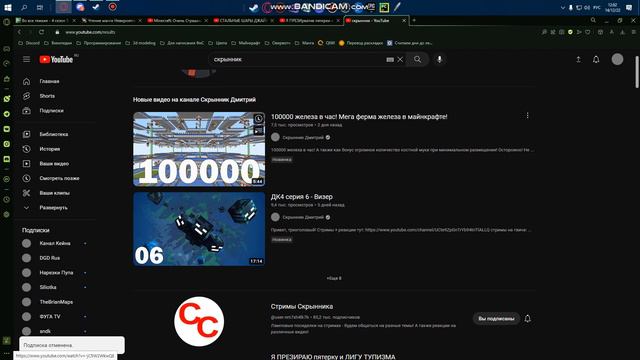Image resolution: width=640 pixels, height=360 pixels.
Task: Open Ваши видео in the sidebar
Action: pos(54,164)
